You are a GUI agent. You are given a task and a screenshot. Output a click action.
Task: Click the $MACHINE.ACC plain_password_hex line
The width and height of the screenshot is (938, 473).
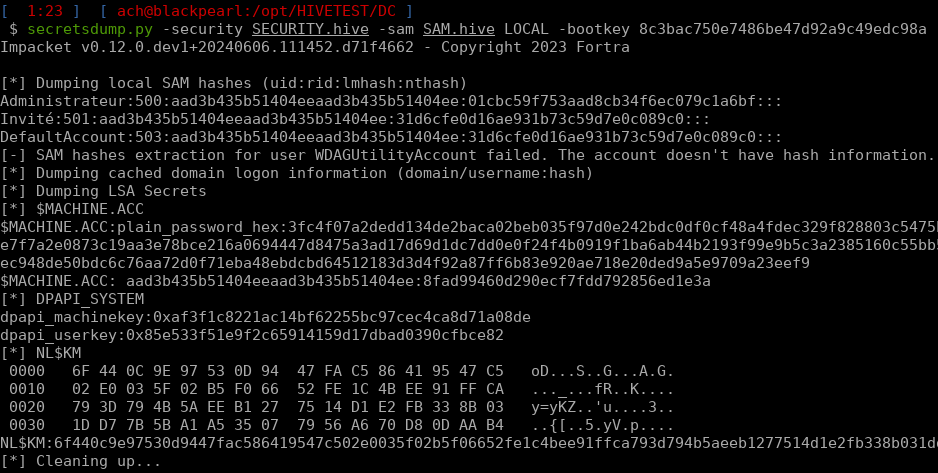click(x=468, y=227)
